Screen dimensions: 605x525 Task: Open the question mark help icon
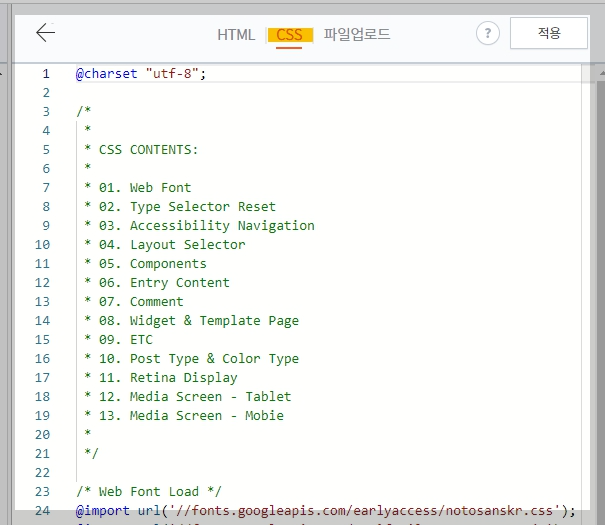(x=488, y=33)
